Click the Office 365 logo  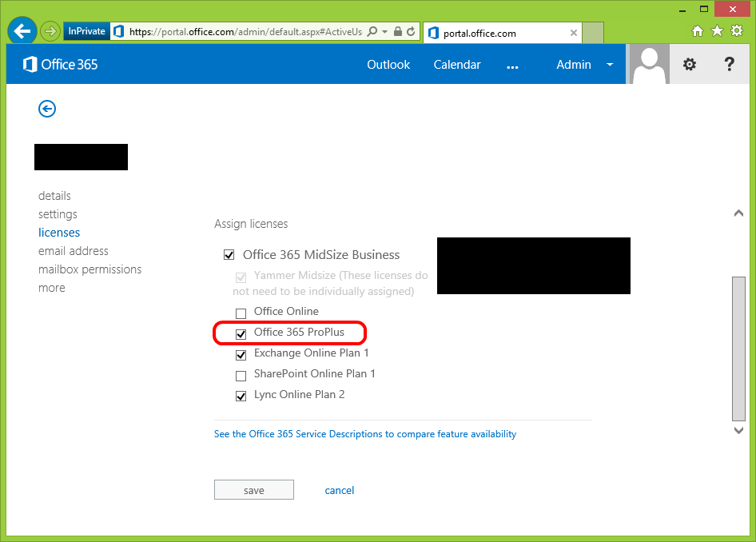point(60,64)
